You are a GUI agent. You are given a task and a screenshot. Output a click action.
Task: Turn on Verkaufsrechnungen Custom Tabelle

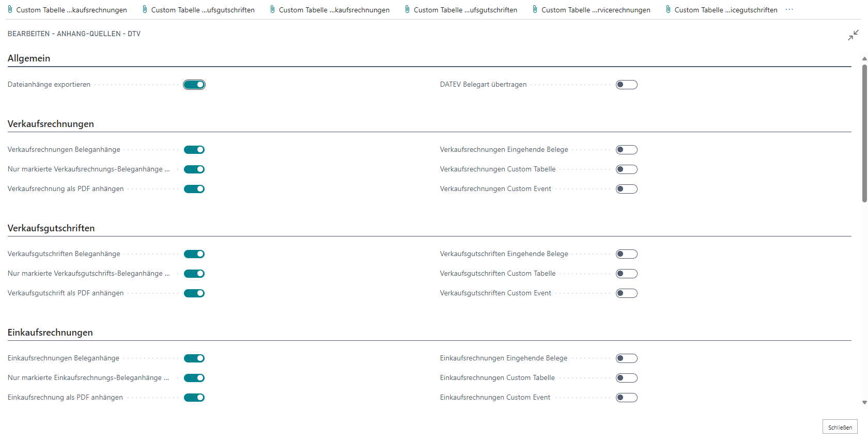click(x=626, y=169)
